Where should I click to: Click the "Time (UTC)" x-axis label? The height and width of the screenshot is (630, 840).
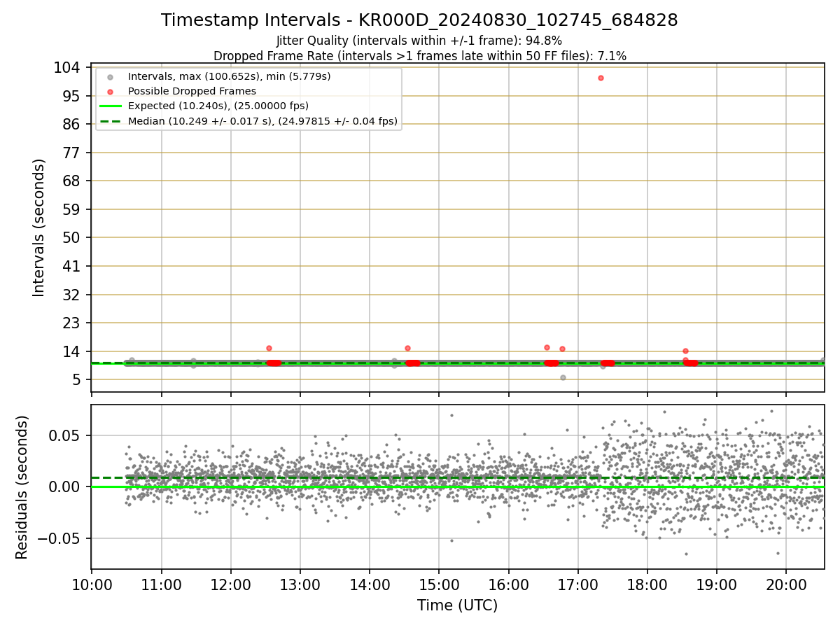pos(458,605)
